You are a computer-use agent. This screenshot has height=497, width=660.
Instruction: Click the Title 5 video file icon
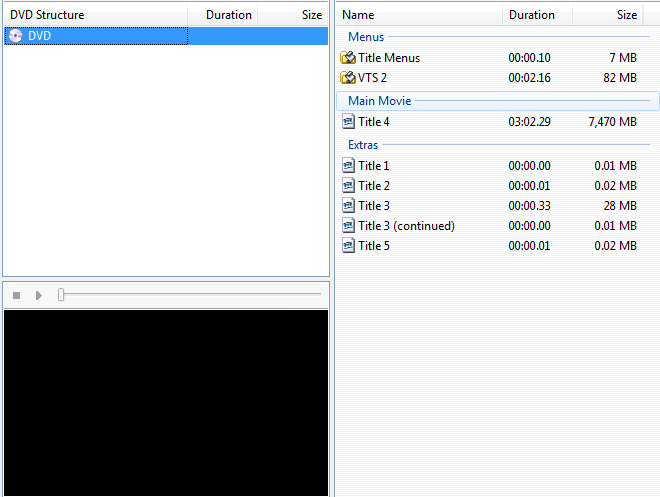[x=348, y=245]
